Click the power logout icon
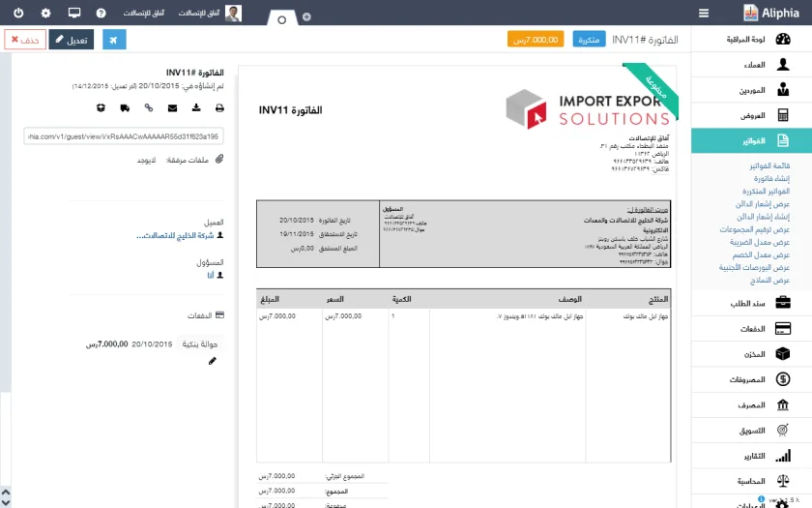812x508 pixels. (18, 13)
